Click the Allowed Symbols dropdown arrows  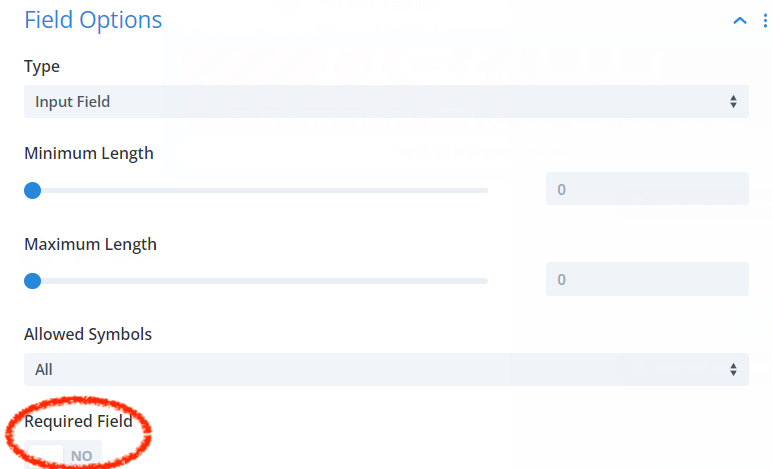[x=733, y=370]
